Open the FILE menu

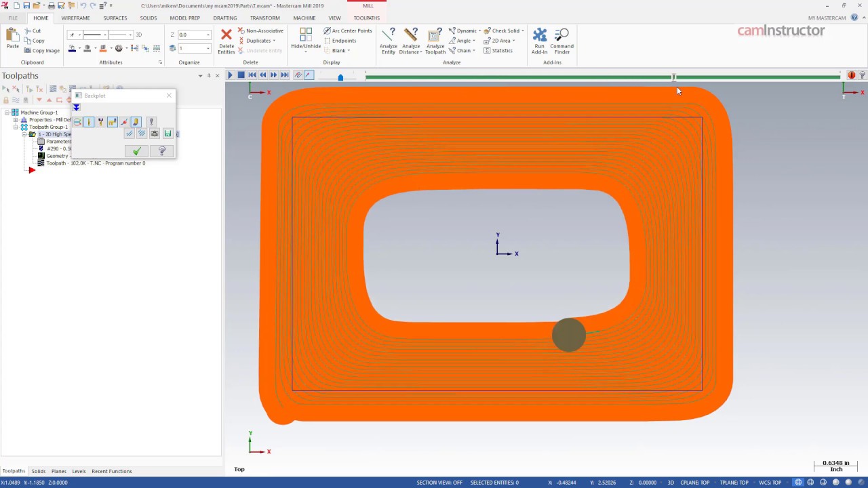[x=13, y=18]
